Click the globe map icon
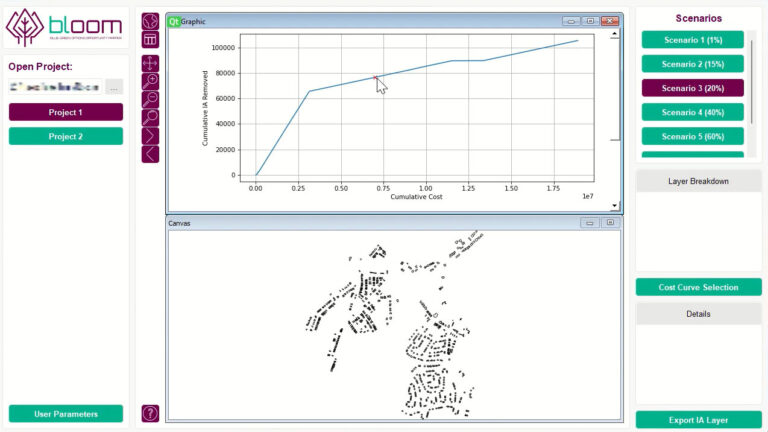 click(150, 22)
